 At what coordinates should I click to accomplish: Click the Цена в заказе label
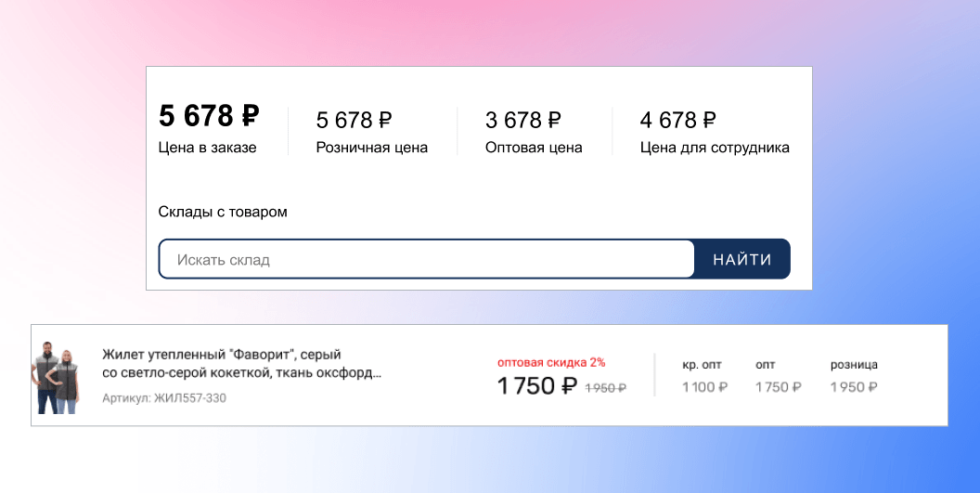pos(207,147)
